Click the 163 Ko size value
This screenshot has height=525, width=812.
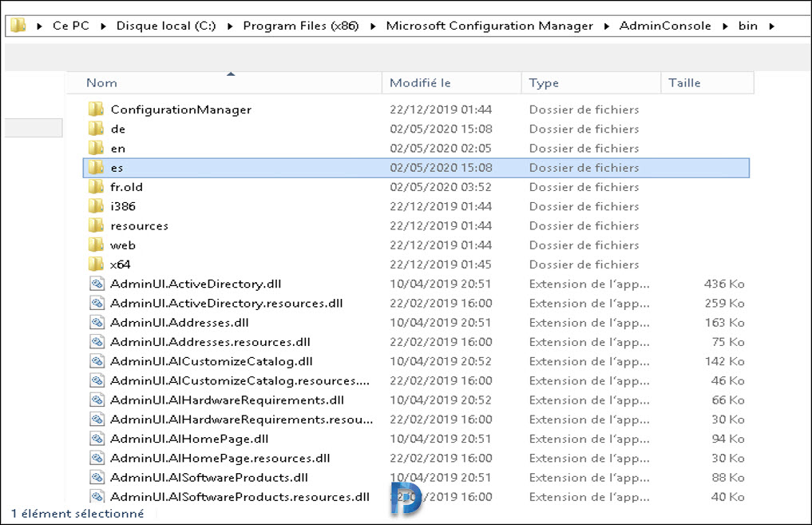click(724, 322)
